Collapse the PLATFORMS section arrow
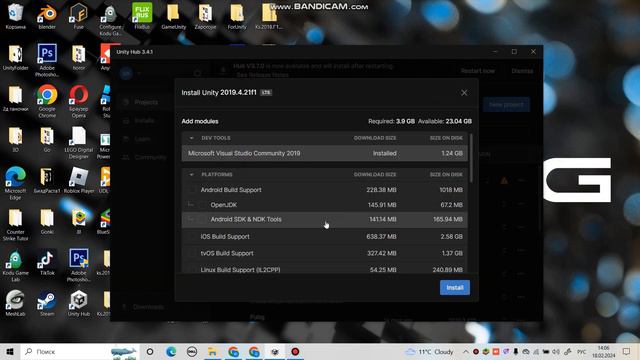Screen dimensions: 640x360 191,174
